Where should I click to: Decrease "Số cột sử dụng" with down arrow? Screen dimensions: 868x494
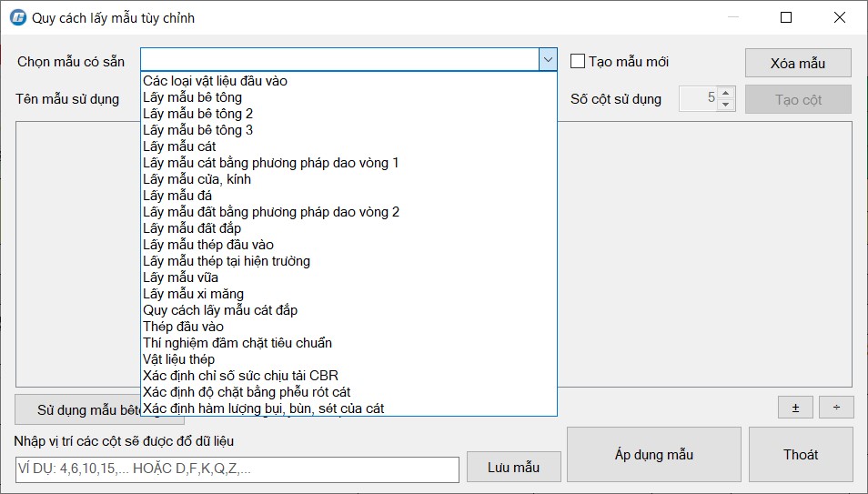(x=725, y=105)
